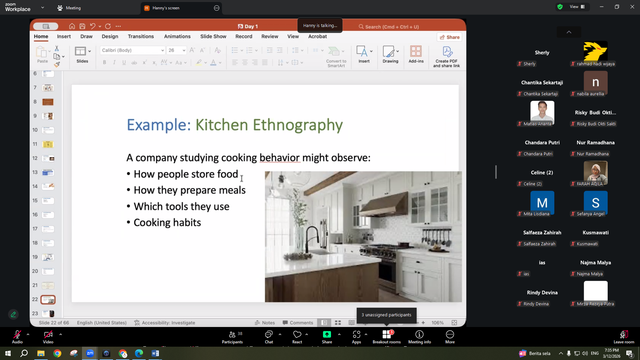This screenshot has width=640, height=360.
Task: Click the font color A button
Action: [213, 62]
